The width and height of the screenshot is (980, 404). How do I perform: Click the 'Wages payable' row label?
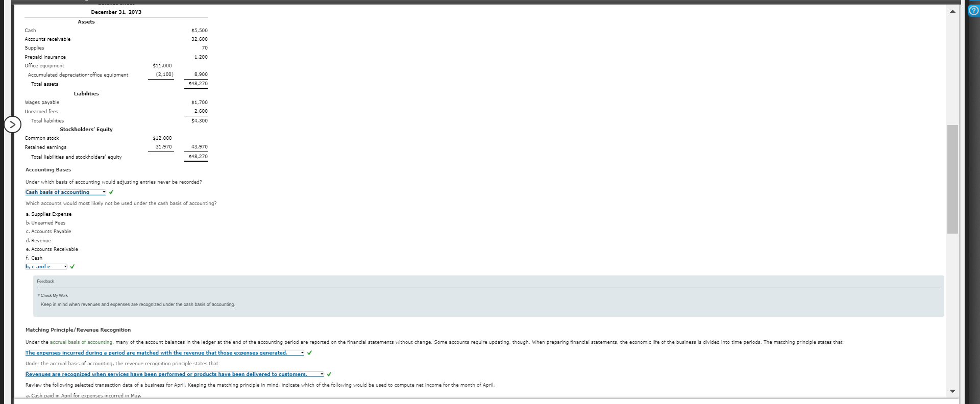pyautogui.click(x=42, y=103)
